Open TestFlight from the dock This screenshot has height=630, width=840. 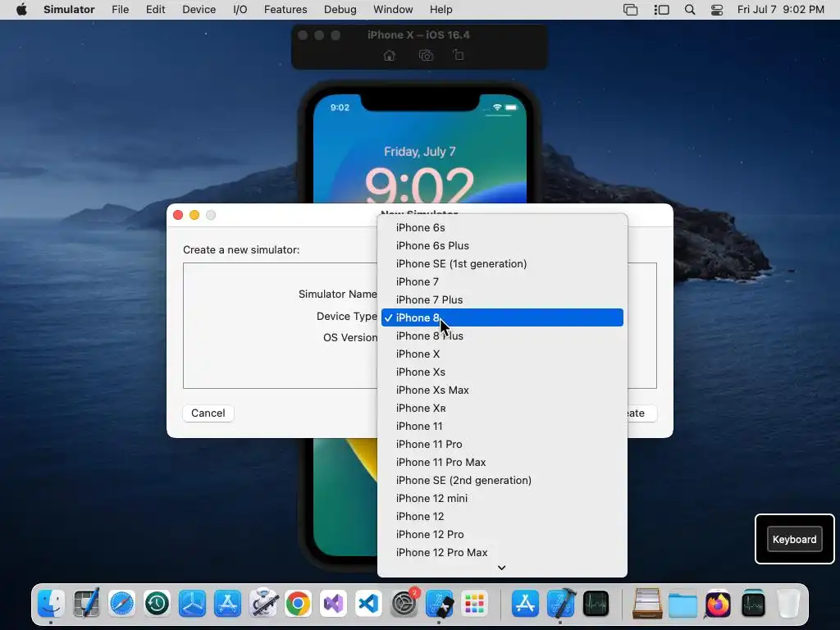click(192, 604)
